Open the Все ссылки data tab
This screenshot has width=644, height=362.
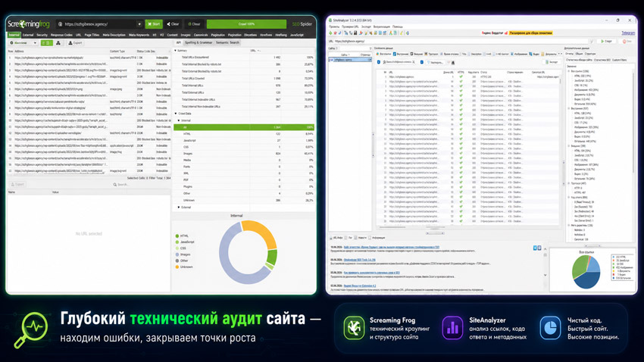[x=383, y=54]
